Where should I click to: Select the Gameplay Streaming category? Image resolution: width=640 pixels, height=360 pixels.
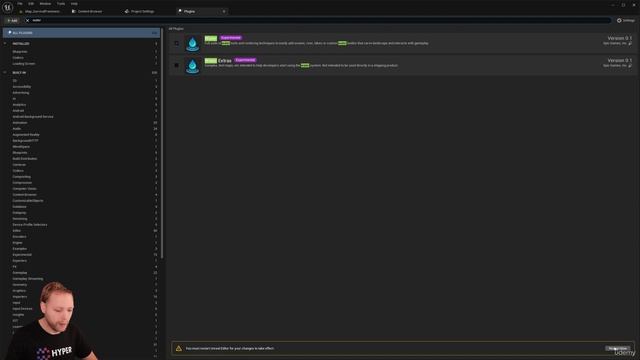pyautogui.click(x=28, y=279)
